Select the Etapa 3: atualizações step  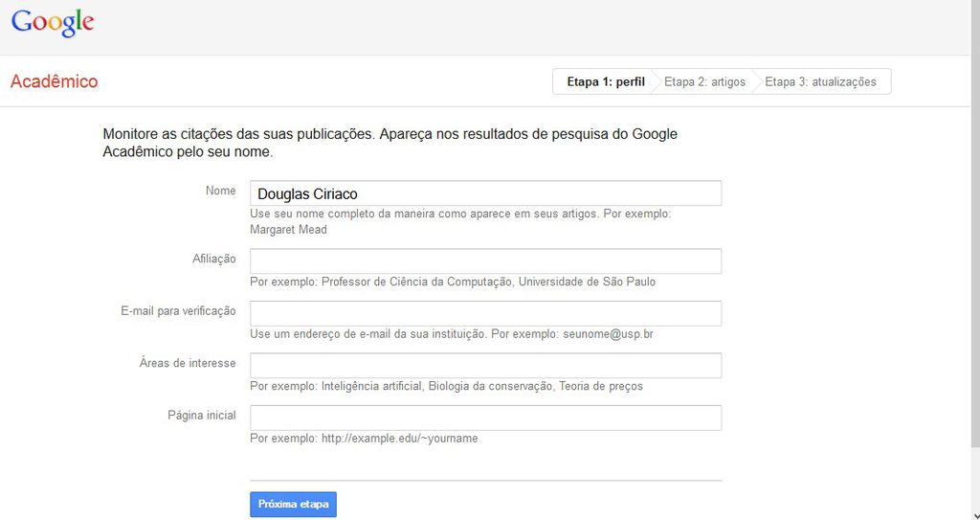coord(820,82)
